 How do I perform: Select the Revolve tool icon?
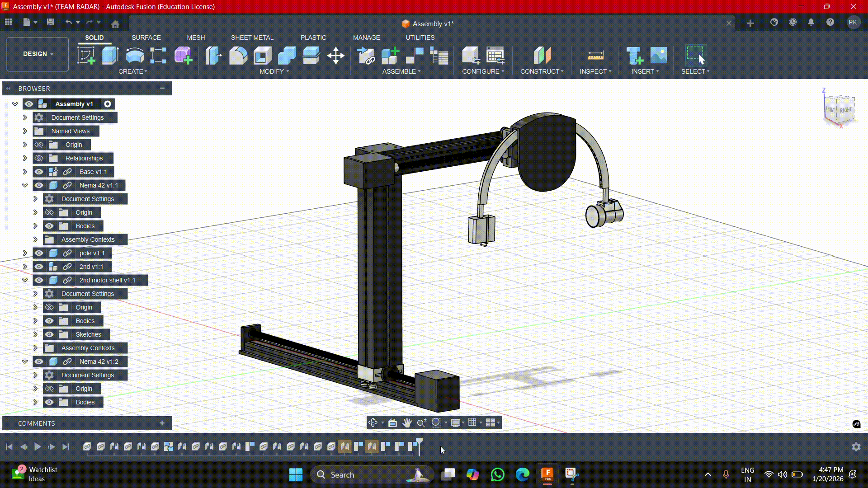point(135,56)
